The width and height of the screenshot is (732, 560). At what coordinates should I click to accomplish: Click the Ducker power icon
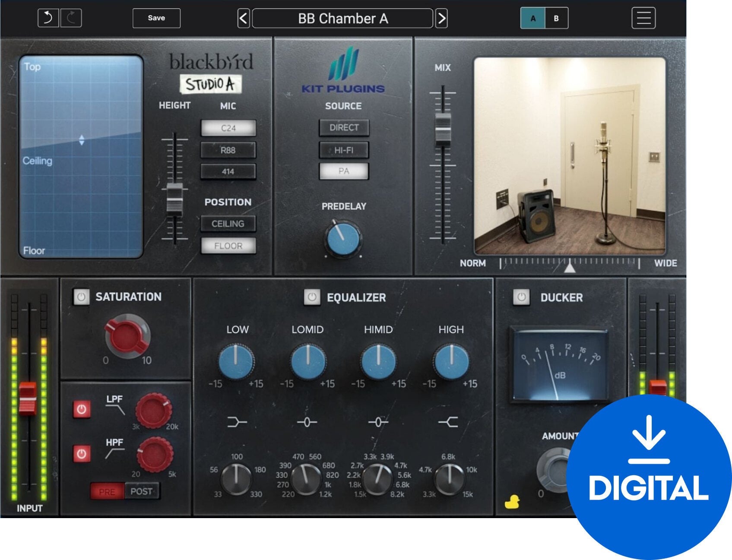pyautogui.click(x=521, y=297)
